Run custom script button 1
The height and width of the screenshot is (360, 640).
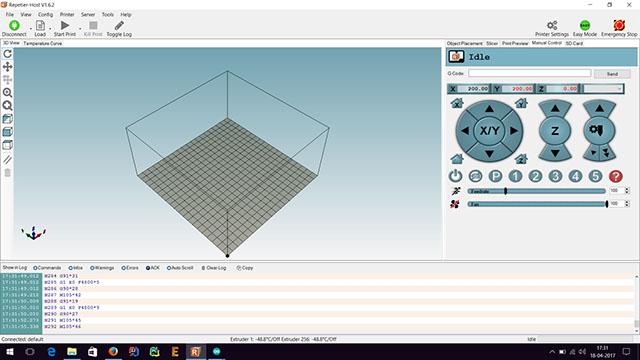[x=515, y=176]
